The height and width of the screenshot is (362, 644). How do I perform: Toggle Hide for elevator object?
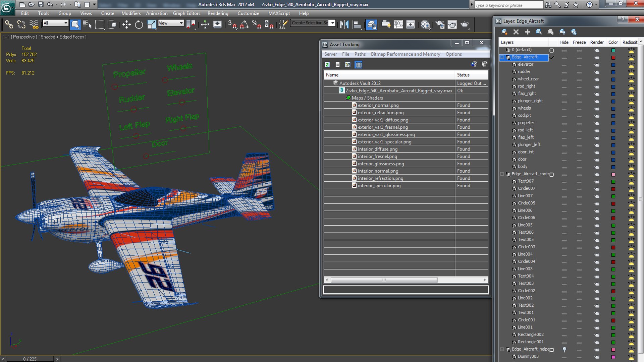564,65
